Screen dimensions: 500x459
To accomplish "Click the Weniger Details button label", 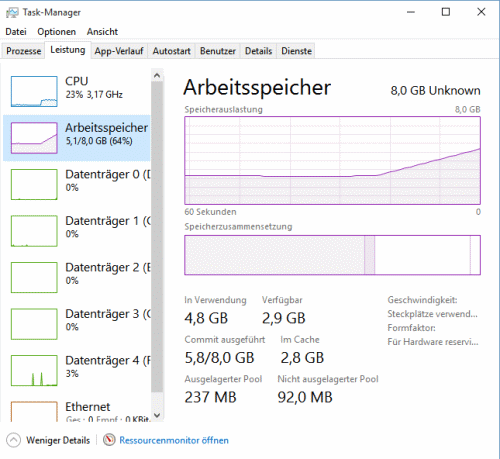I will [x=58, y=440].
